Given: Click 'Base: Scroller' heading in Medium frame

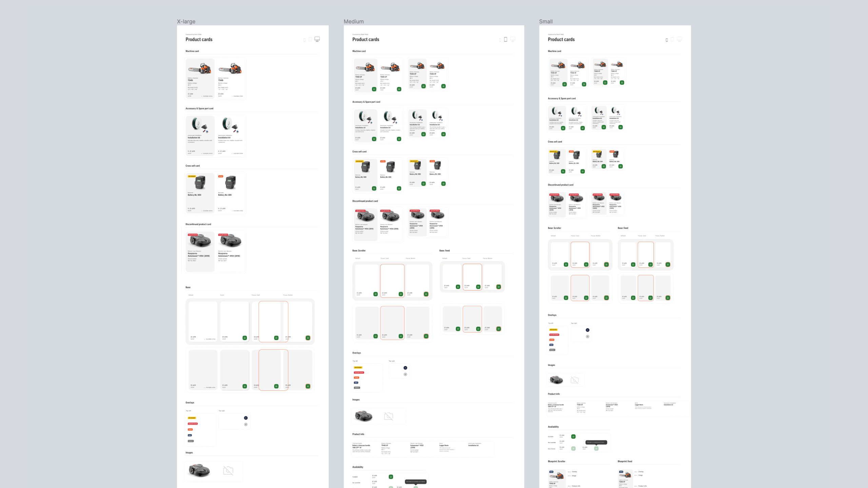Looking at the screenshot, I should (x=359, y=250).
